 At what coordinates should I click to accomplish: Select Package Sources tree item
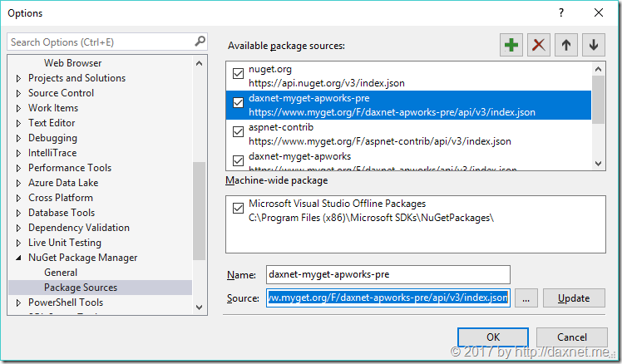(x=100, y=288)
